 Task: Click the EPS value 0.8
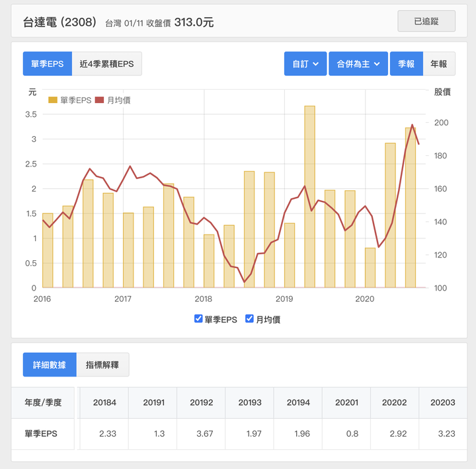(352, 433)
